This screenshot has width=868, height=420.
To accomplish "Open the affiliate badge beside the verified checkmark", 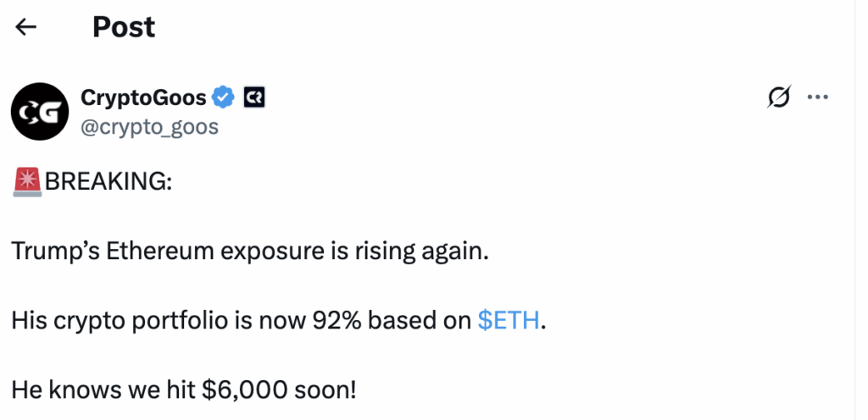I will click(x=254, y=98).
